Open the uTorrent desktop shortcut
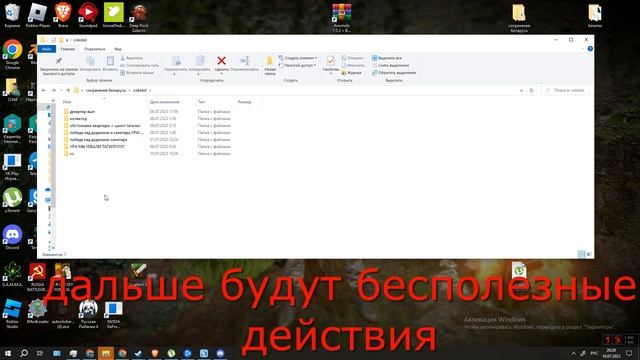Screen dimensions: 640x360 click(12, 200)
